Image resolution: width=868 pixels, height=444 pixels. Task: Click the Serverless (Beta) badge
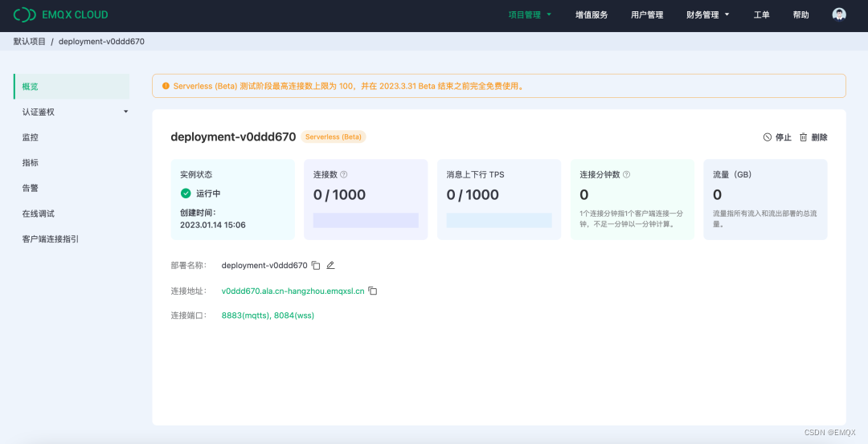[x=334, y=136]
